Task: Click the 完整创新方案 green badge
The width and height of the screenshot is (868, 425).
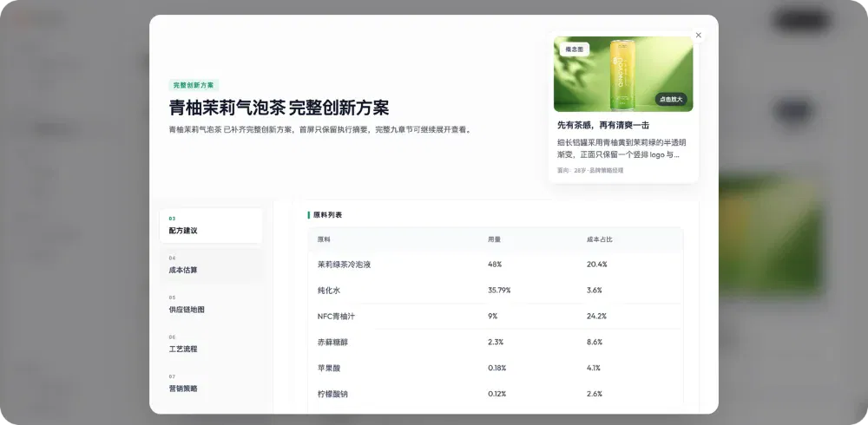Action: [x=194, y=85]
